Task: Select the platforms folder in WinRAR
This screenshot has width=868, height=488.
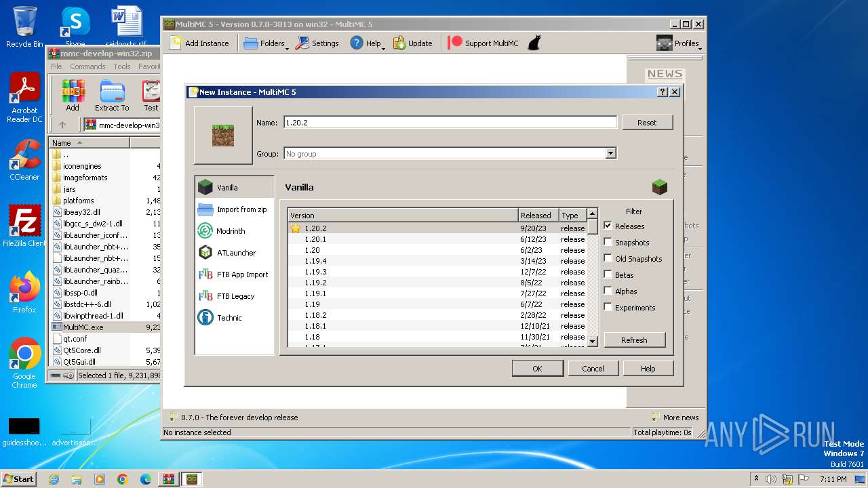Action: coord(78,201)
